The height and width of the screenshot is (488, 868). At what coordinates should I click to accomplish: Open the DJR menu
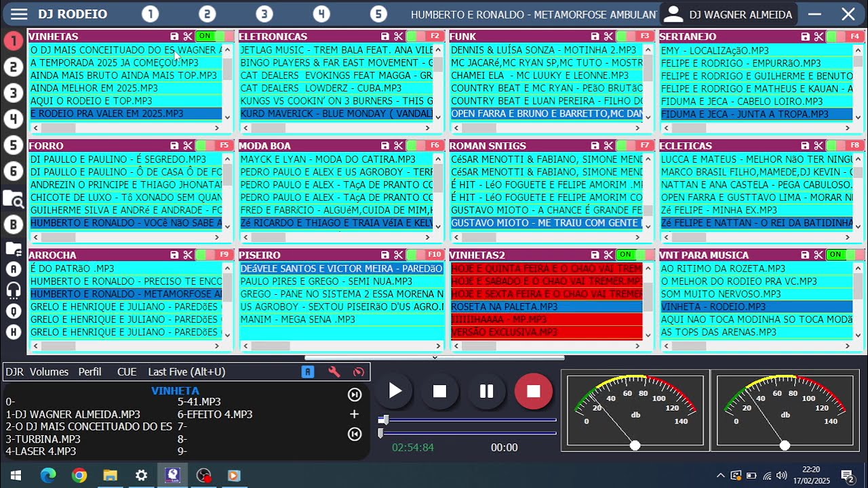click(14, 371)
